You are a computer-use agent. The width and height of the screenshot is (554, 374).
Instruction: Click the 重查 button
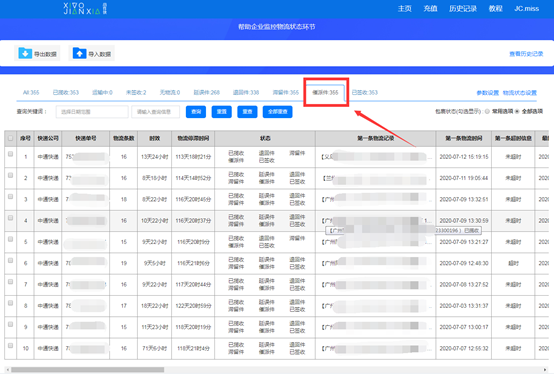pyautogui.click(x=247, y=112)
